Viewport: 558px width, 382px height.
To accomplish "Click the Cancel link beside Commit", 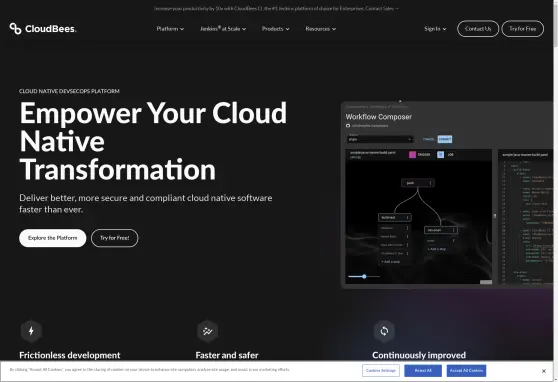I will [428, 139].
